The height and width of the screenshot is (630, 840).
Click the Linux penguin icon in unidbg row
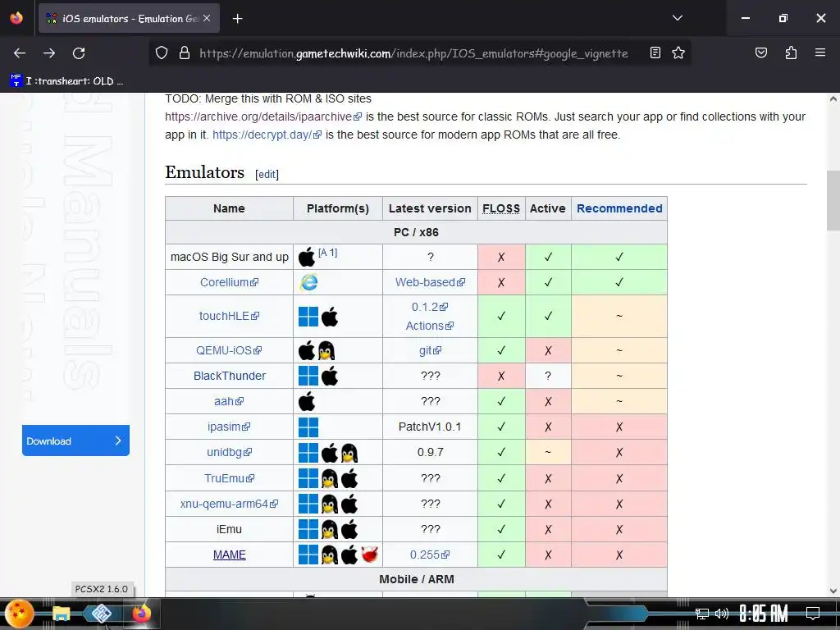click(x=349, y=453)
